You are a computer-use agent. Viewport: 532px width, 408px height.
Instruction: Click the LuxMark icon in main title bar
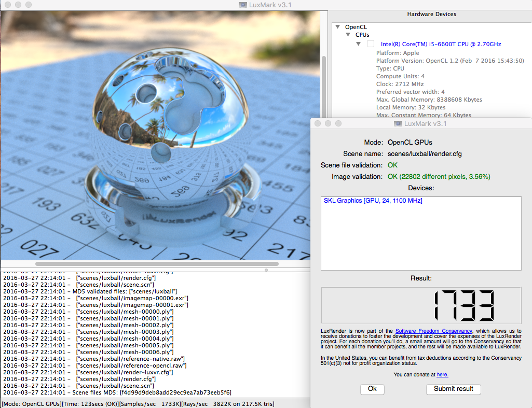[242, 5]
